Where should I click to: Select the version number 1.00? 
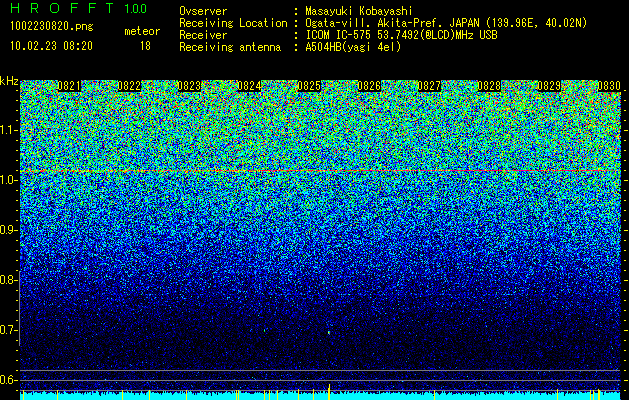pos(135,8)
